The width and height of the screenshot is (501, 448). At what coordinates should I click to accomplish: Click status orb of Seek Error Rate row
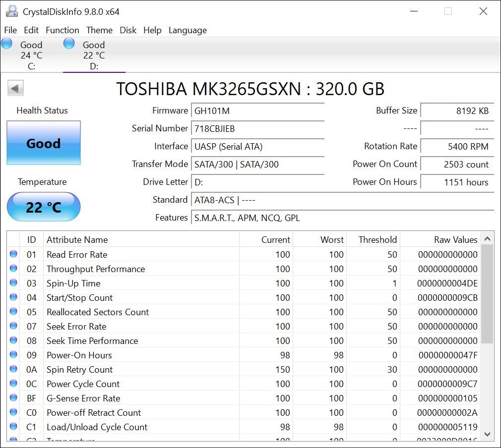(x=13, y=326)
